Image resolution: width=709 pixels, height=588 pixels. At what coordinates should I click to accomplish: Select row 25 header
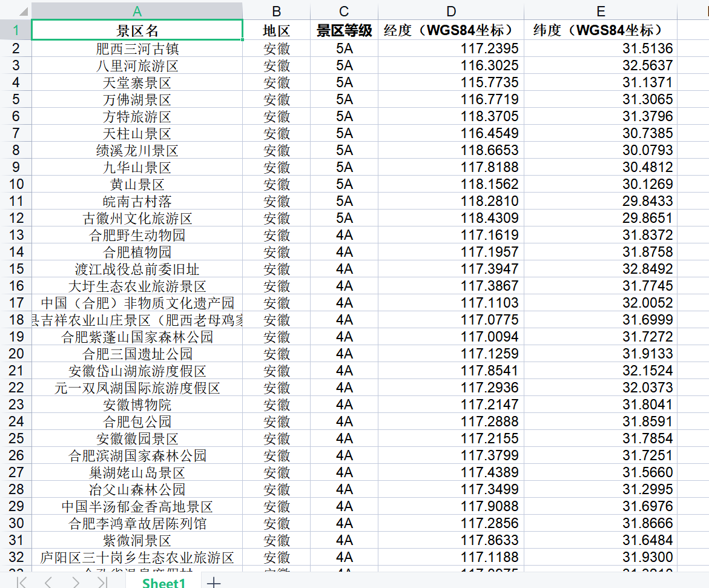pyautogui.click(x=16, y=438)
